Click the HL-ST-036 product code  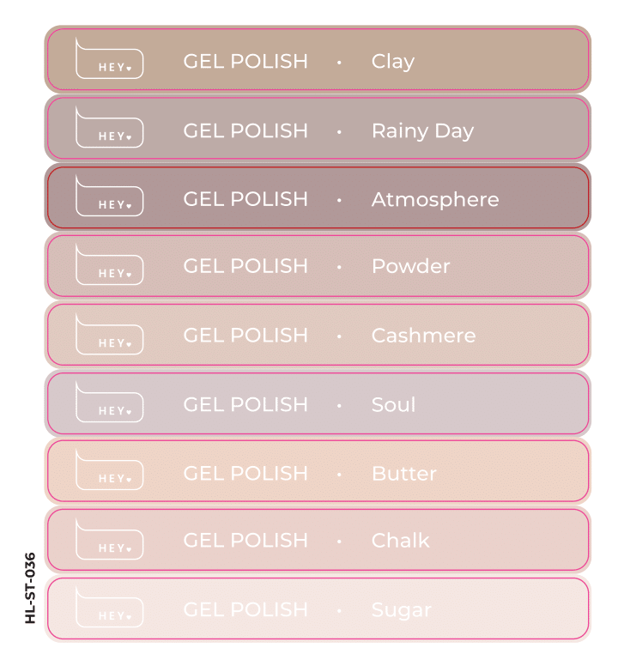click(30, 588)
